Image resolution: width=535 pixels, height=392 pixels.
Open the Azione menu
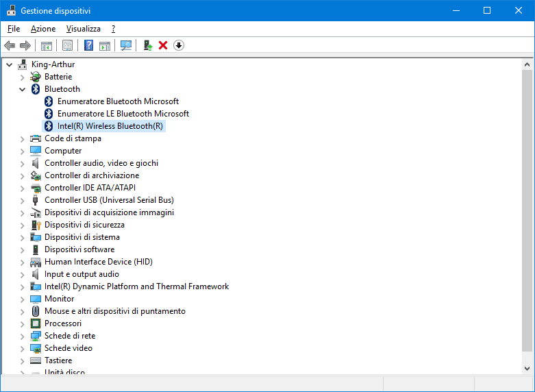43,29
